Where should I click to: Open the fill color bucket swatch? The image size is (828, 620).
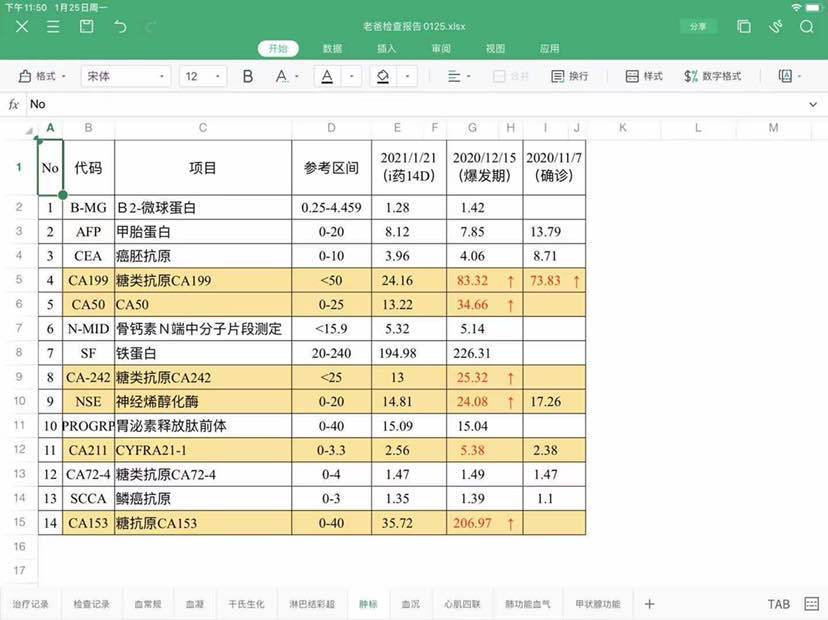tap(383, 76)
